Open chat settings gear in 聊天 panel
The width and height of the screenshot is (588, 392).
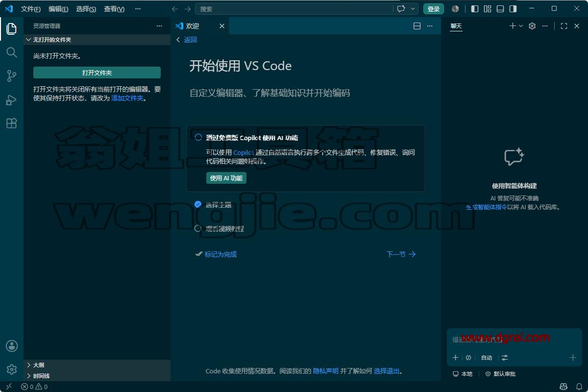(x=532, y=26)
